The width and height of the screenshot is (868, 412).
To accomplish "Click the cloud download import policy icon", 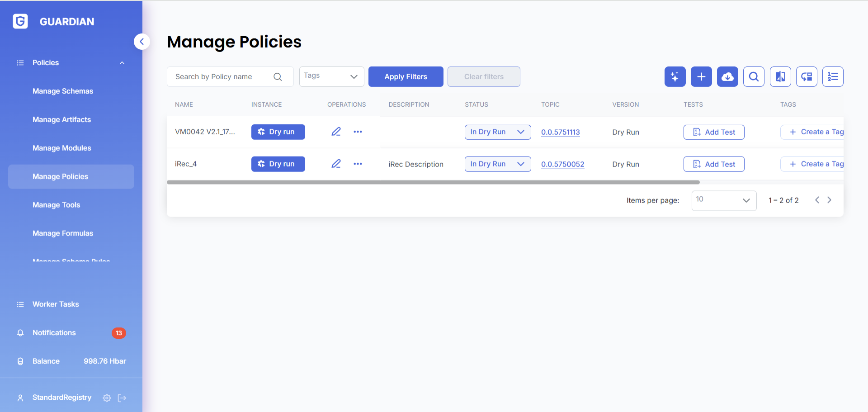I will (727, 77).
